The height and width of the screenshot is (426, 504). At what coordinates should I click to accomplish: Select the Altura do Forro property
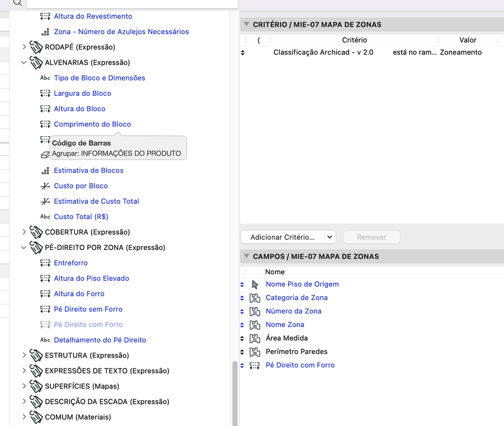coord(79,294)
